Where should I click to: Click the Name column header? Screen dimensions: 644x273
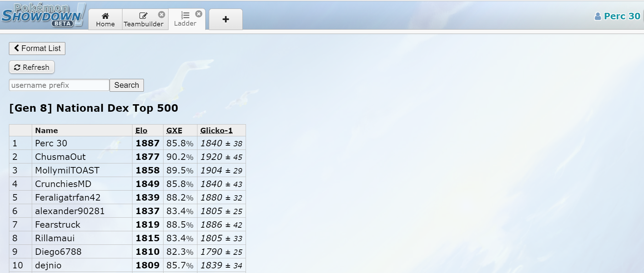tap(46, 131)
